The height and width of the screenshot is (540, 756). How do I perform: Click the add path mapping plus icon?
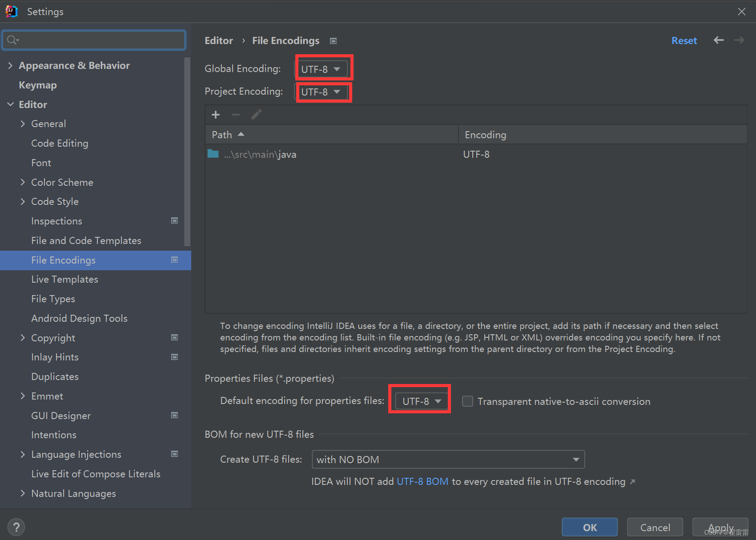point(215,115)
